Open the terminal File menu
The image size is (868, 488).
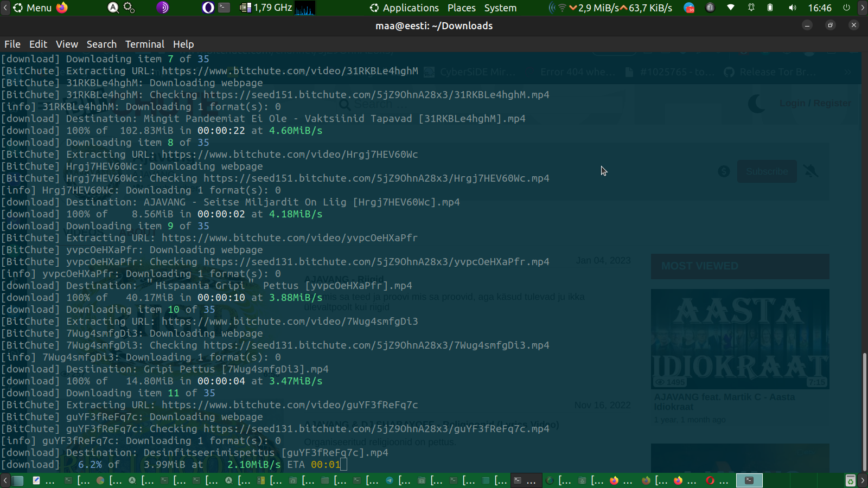coord(12,44)
